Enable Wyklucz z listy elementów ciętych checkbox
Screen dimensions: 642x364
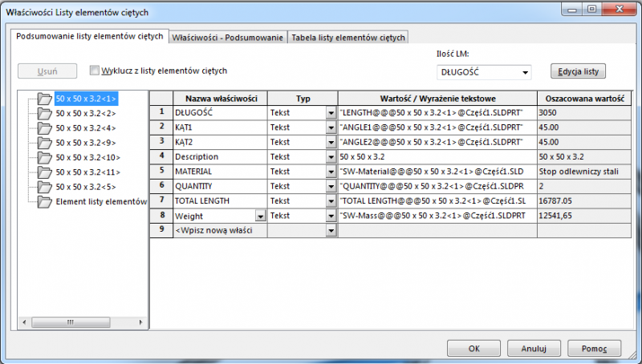[x=95, y=71]
